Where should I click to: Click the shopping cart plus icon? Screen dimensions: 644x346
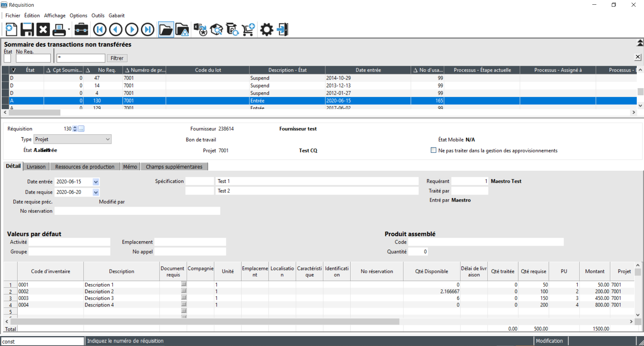pyautogui.click(x=248, y=30)
